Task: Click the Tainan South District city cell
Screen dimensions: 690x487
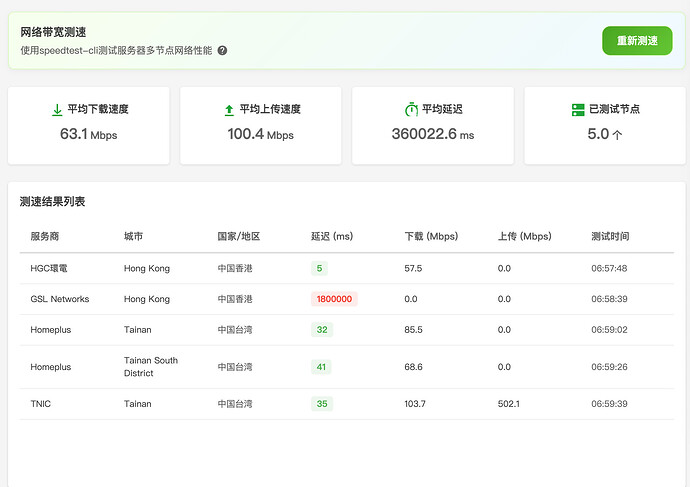Action: coord(151,367)
